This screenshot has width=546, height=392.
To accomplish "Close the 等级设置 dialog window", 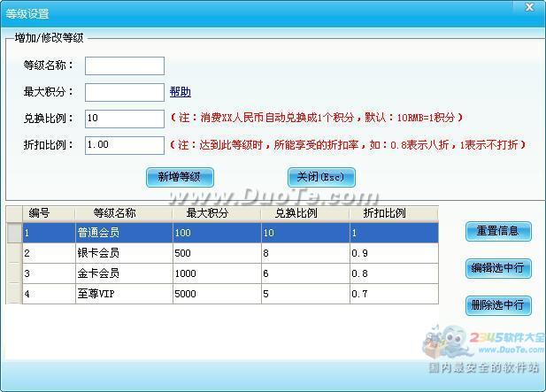I will click(530, 7).
